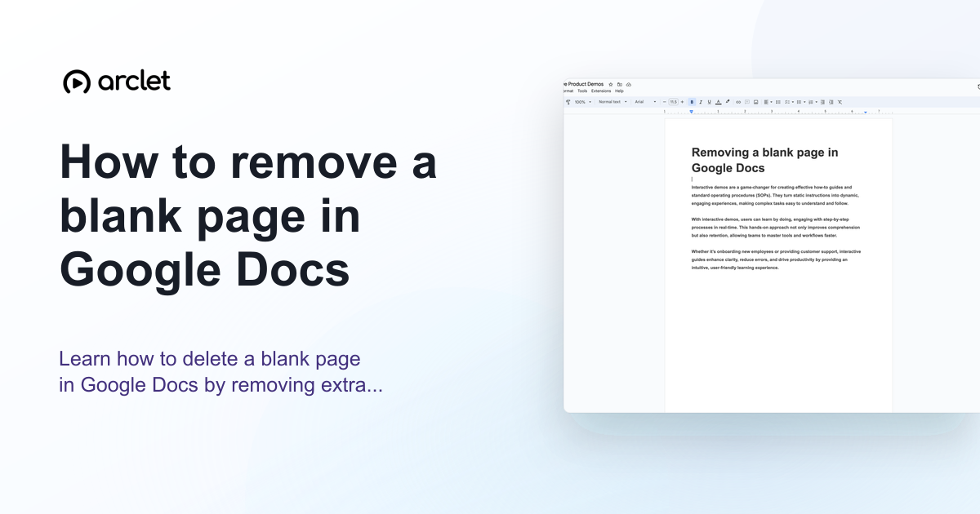
Task: Click the increase indent icon
Action: 831,102
